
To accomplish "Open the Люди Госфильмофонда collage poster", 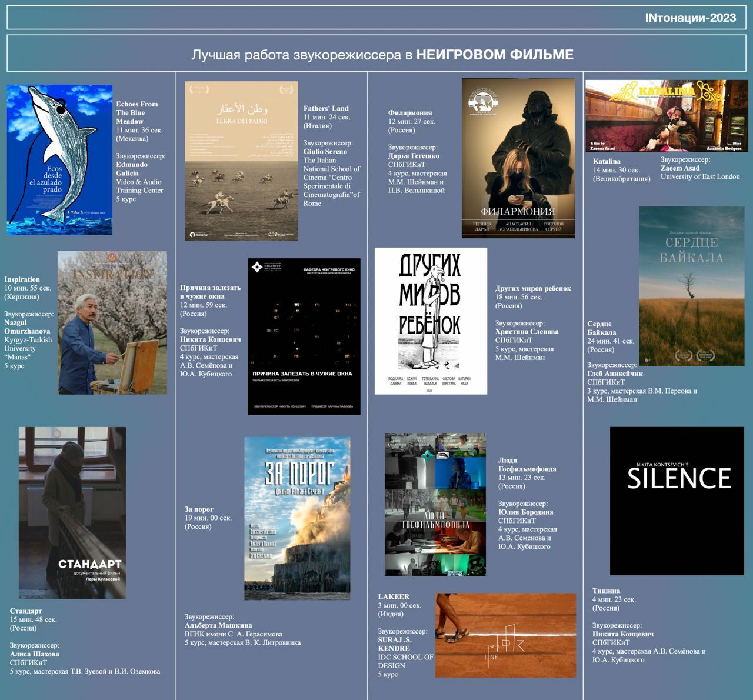I will coord(435,505).
